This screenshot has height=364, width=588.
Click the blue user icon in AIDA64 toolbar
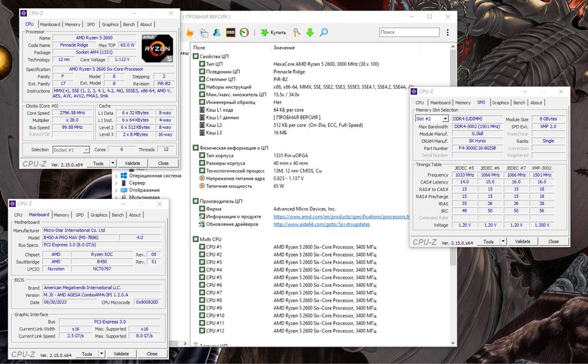[x=217, y=32]
